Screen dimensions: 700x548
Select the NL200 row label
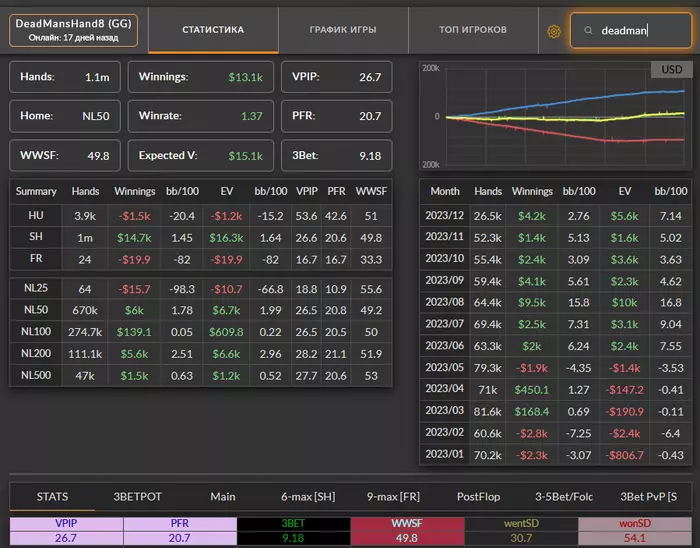pos(36,353)
